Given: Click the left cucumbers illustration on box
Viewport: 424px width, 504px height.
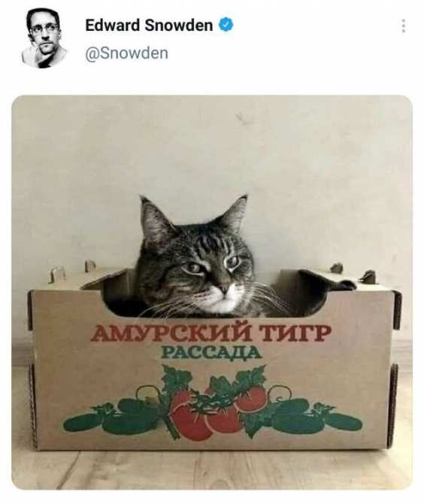Looking at the screenshot, I should click(114, 416).
